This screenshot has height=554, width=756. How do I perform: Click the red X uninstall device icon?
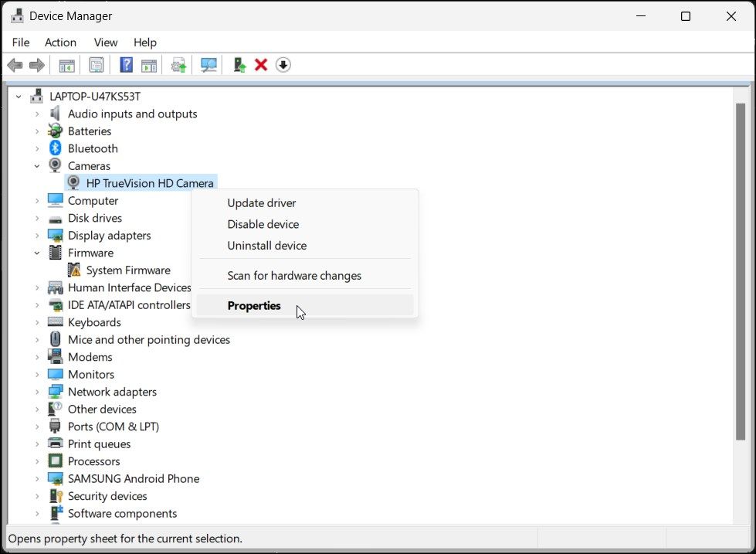click(261, 65)
